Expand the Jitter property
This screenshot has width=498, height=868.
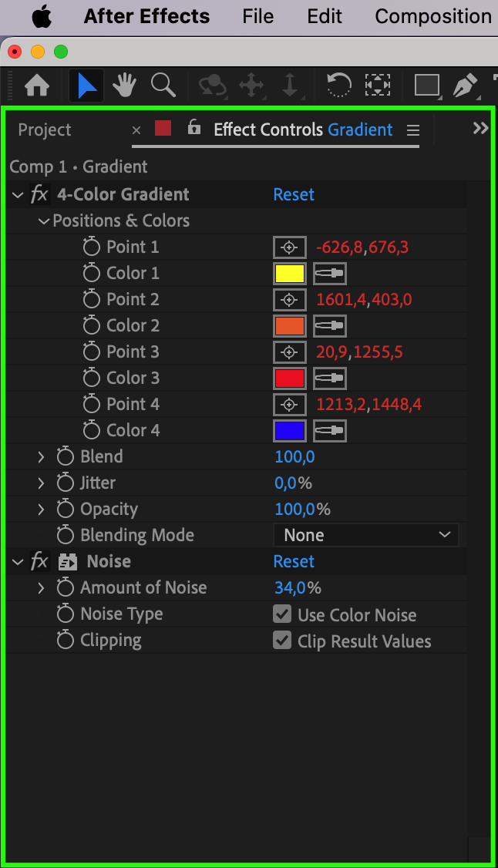41,483
